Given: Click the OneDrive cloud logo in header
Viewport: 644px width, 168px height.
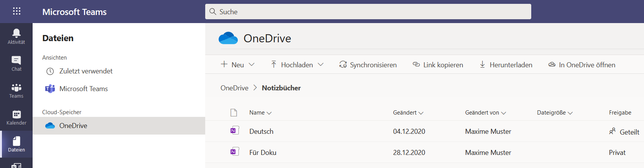Looking at the screenshot, I should (x=228, y=38).
